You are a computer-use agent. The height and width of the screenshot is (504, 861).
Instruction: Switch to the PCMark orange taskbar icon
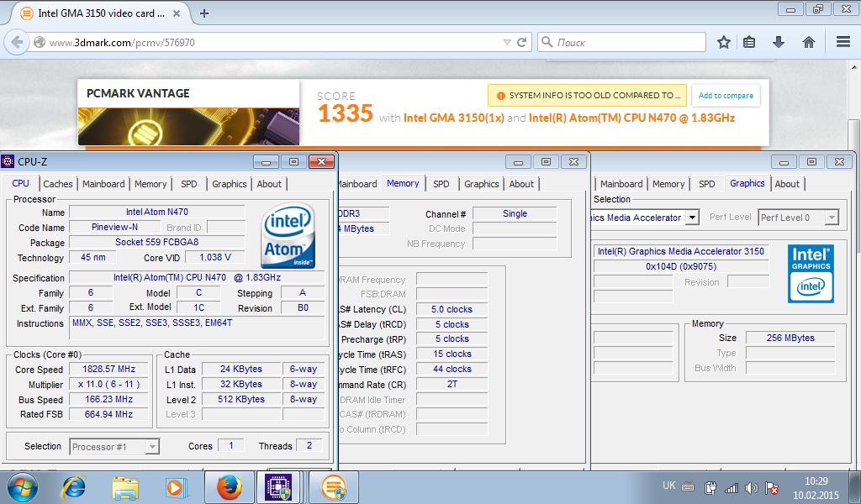(x=334, y=487)
